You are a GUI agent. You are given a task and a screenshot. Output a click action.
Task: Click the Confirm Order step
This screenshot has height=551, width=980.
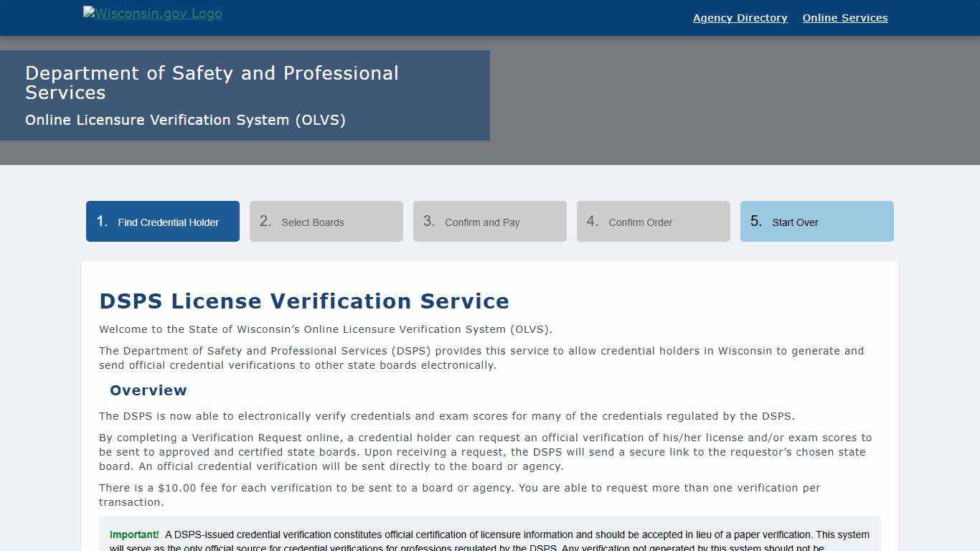pos(653,221)
